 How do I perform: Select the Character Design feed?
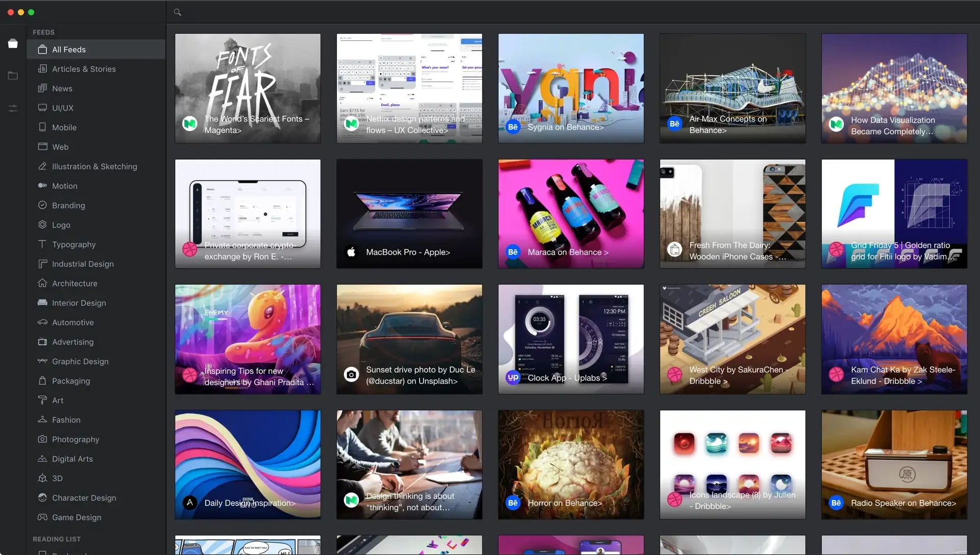84,498
